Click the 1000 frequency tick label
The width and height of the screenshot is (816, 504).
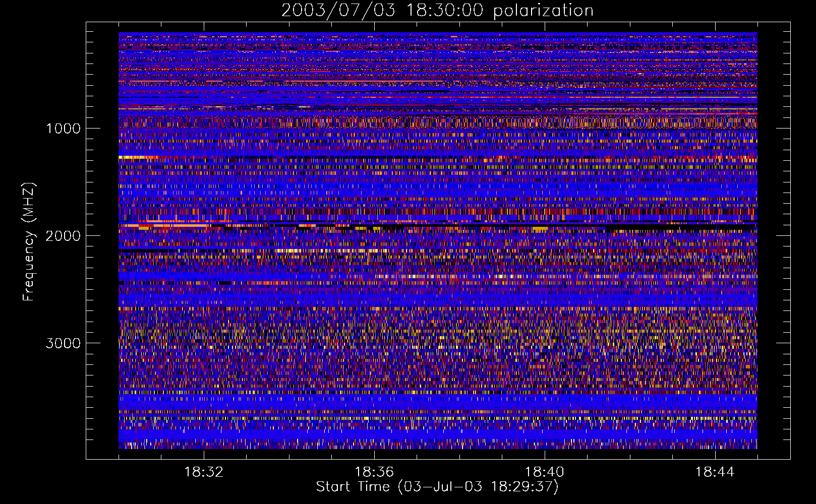(63, 129)
